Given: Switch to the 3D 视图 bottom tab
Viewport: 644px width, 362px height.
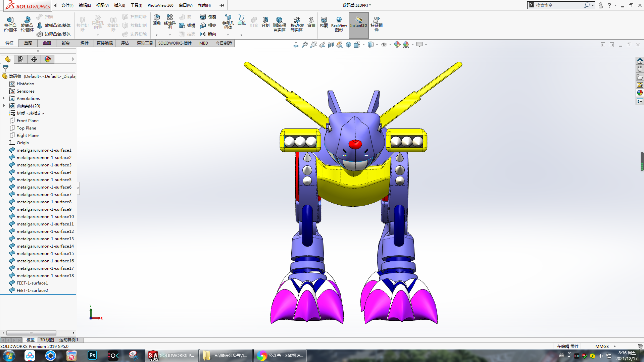Looking at the screenshot, I should (47, 340).
